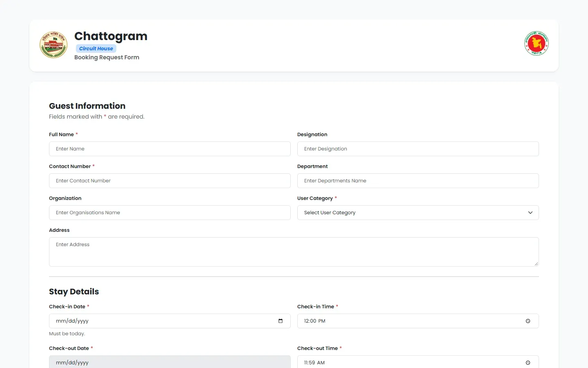Click into the Enter Departments Name field

pyautogui.click(x=418, y=181)
